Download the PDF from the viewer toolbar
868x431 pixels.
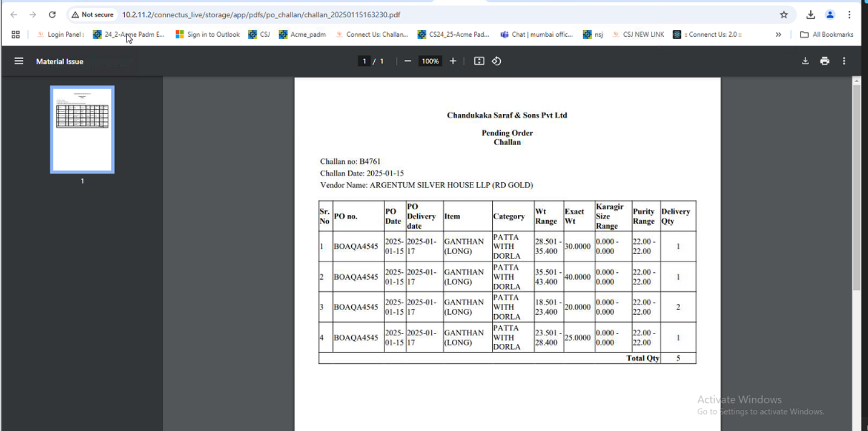coord(805,61)
